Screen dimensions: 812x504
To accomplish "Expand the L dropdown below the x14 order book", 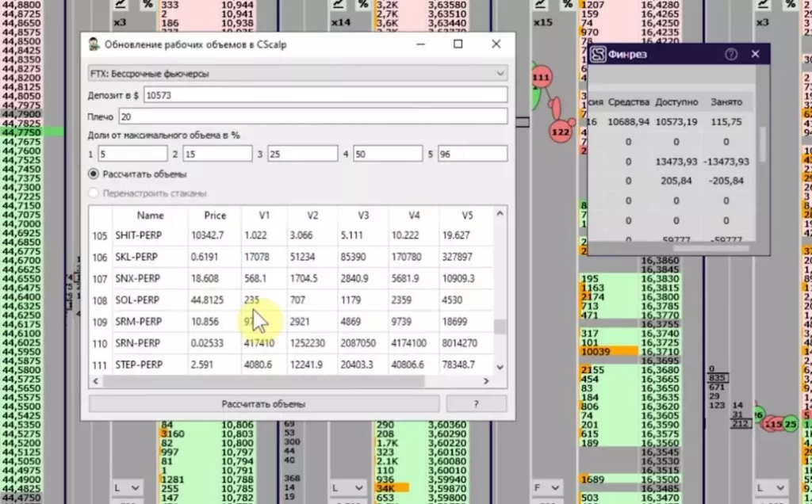I will point(347,487).
